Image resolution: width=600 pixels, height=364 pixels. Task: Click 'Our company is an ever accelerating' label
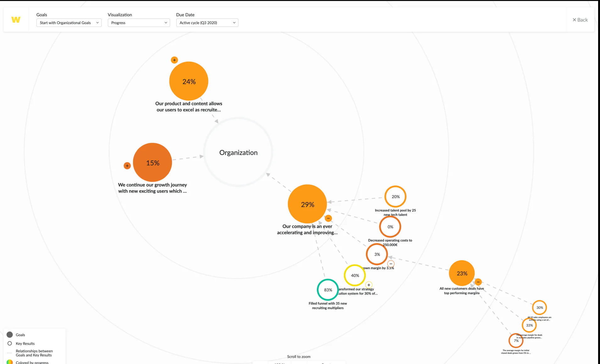click(x=307, y=229)
